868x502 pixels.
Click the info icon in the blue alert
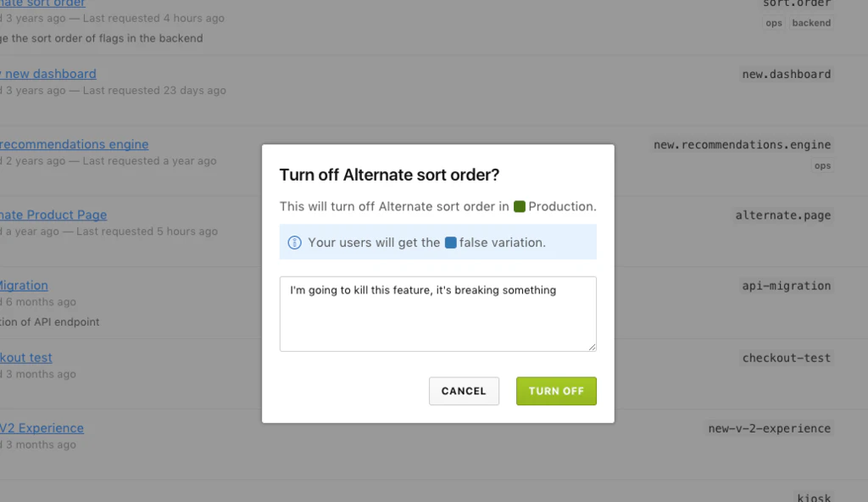coord(293,242)
